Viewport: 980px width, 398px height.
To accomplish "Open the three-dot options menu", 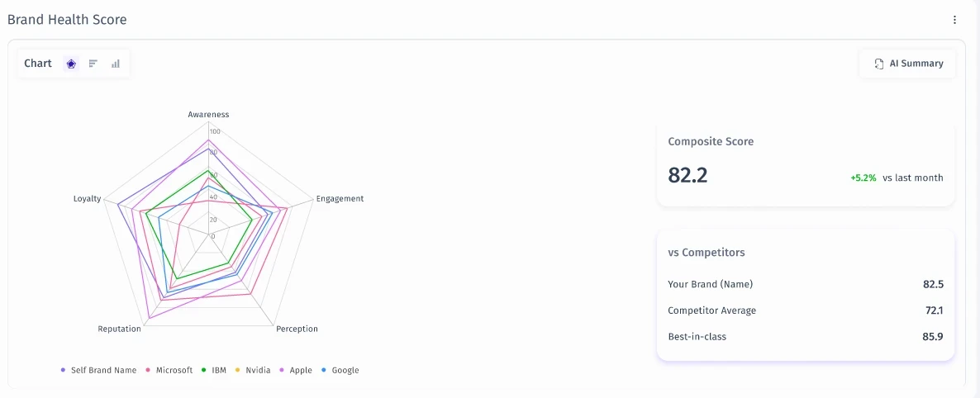I will click(x=954, y=20).
